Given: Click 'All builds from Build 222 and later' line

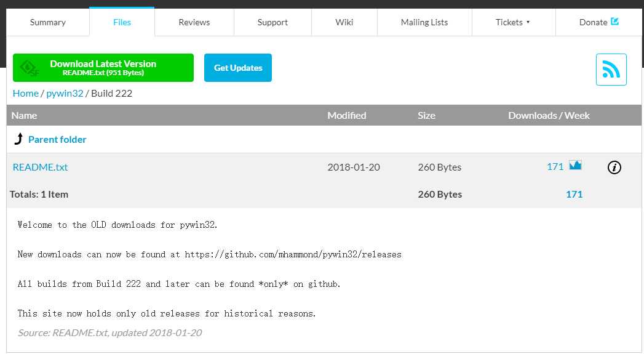Looking at the screenshot, I should (179, 284).
